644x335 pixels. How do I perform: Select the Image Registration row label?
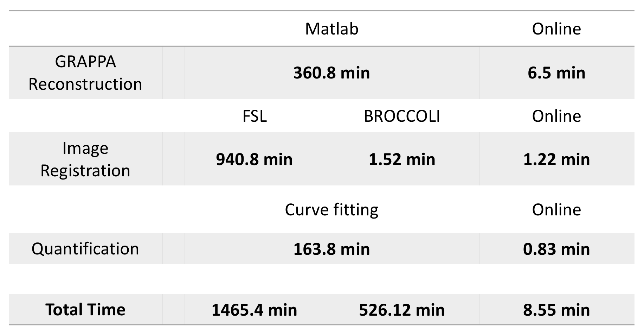pyautogui.click(x=85, y=159)
